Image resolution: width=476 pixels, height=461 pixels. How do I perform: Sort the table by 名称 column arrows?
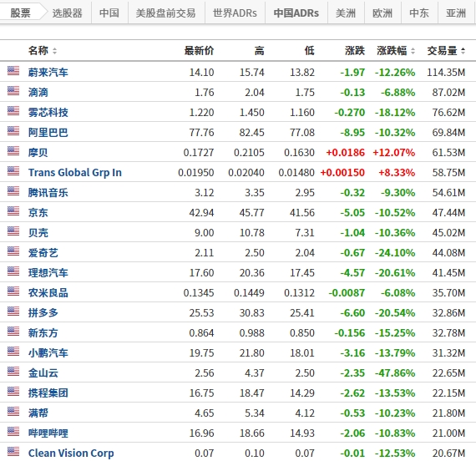tap(54, 51)
